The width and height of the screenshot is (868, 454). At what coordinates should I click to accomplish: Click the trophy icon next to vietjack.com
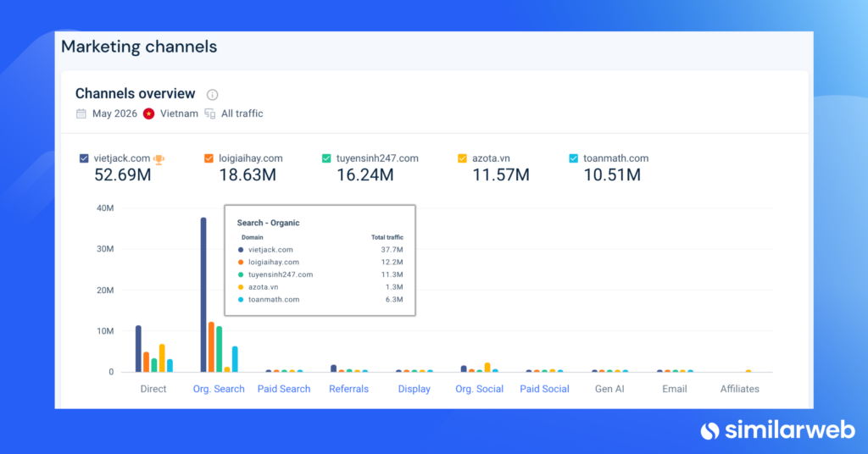[x=159, y=159]
